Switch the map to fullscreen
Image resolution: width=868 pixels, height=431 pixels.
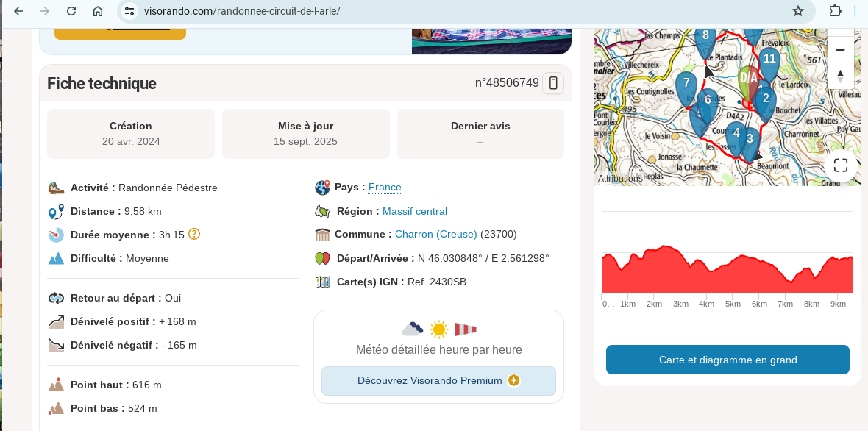tap(840, 165)
